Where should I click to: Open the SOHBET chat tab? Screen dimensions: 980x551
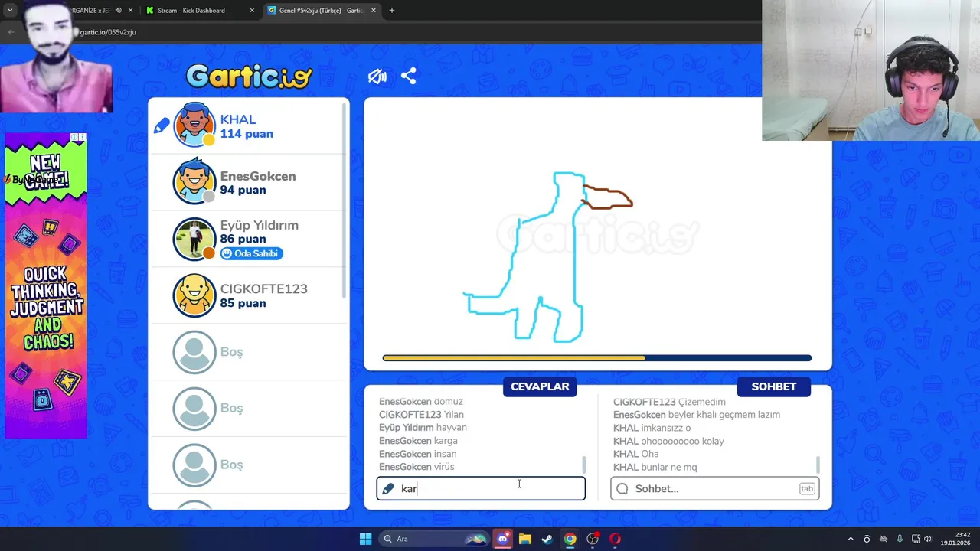[773, 386]
